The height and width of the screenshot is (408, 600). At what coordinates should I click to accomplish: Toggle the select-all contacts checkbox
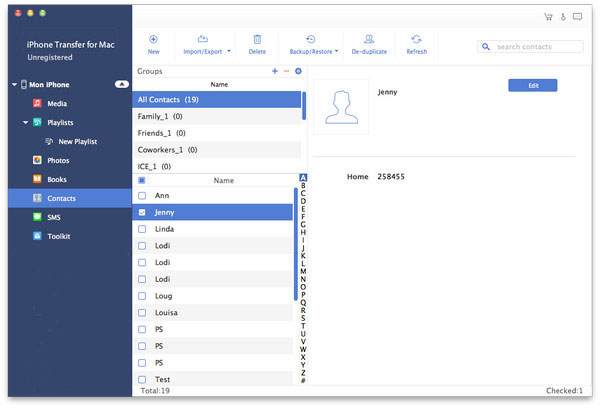142,180
